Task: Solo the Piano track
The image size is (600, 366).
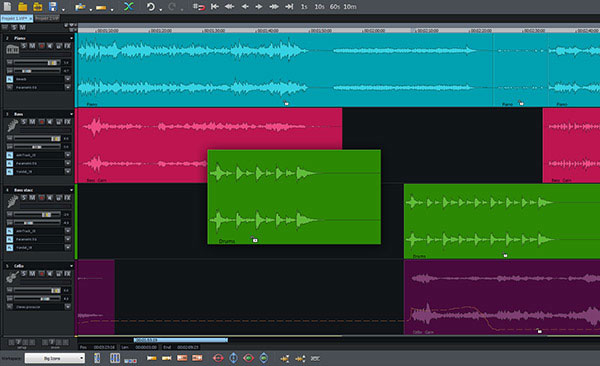Action: point(24,46)
